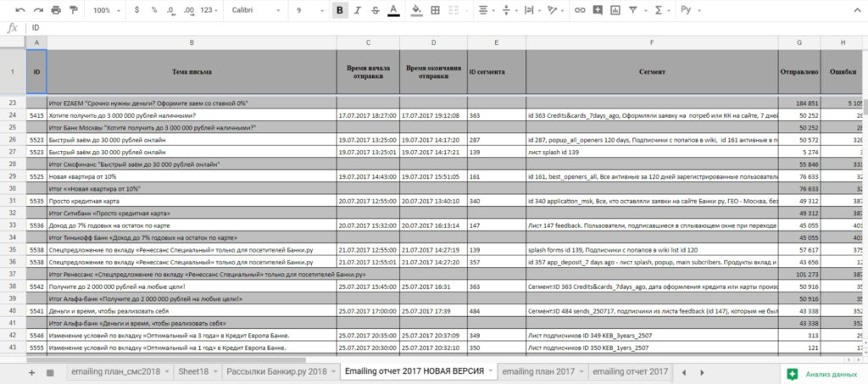Click the Insert link icon
The width and height of the screenshot is (868, 384).
click(580, 10)
